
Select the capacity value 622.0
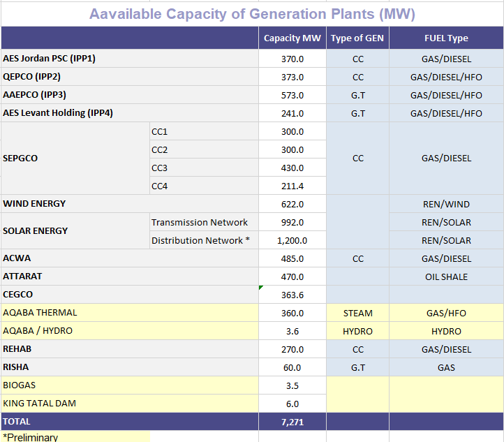(x=292, y=204)
